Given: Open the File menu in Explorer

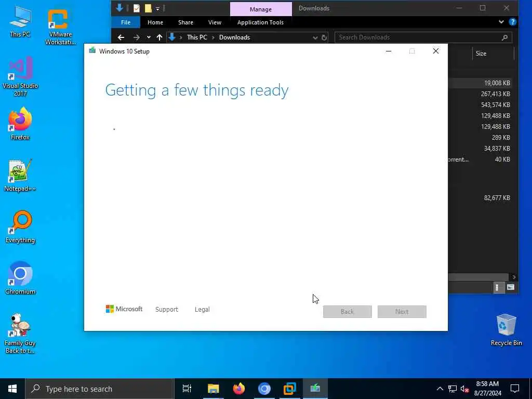Looking at the screenshot, I should tap(126, 22).
